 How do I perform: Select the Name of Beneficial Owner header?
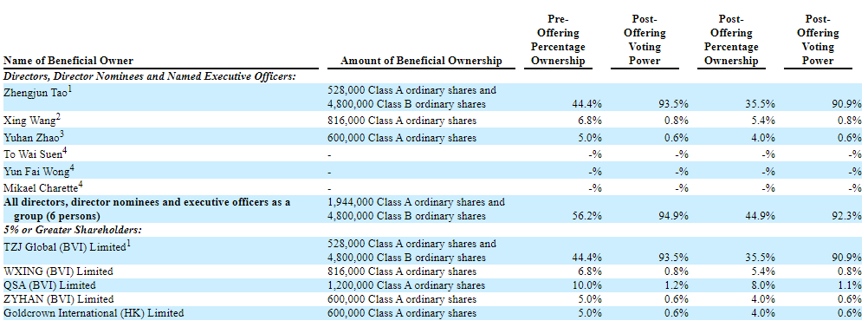coord(68,61)
